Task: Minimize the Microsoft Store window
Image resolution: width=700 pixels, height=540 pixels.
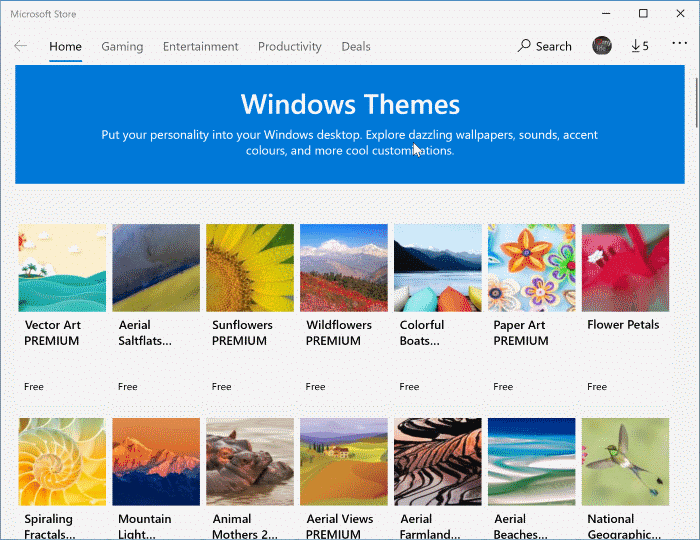Action: click(606, 13)
